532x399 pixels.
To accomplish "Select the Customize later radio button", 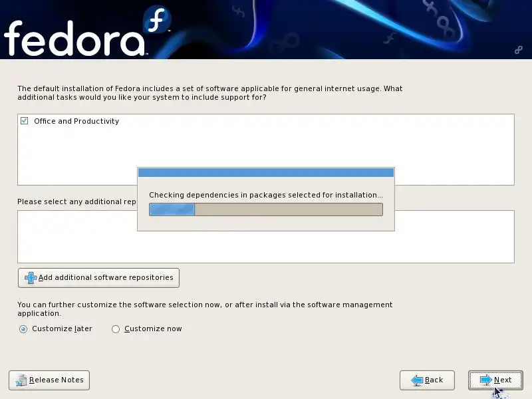I will point(23,329).
